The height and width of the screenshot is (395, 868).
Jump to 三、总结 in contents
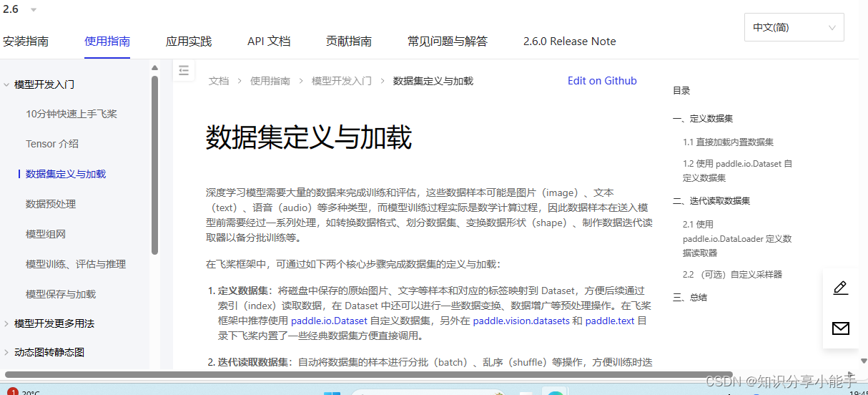[x=690, y=298]
